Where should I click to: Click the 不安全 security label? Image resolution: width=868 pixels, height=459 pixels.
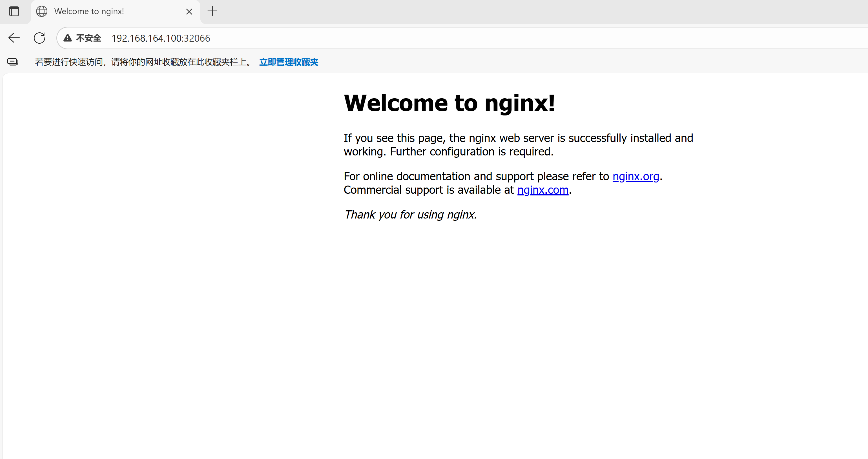click(x=88, y=38)
